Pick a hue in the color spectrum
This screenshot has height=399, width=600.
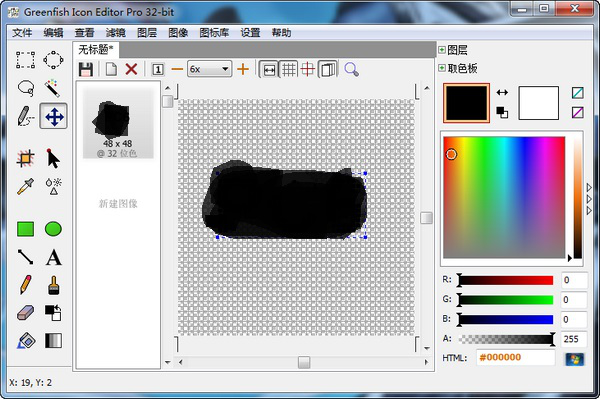click(x=504, y=197)
